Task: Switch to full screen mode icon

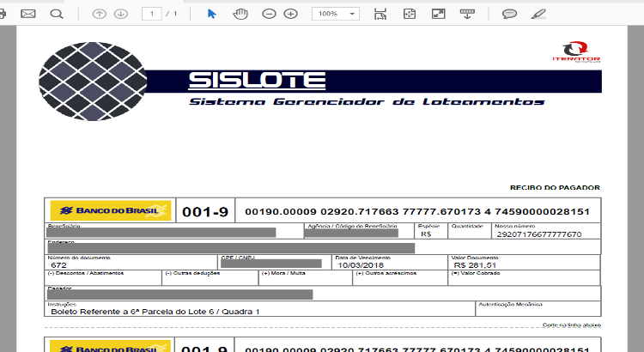Action: 438,14
